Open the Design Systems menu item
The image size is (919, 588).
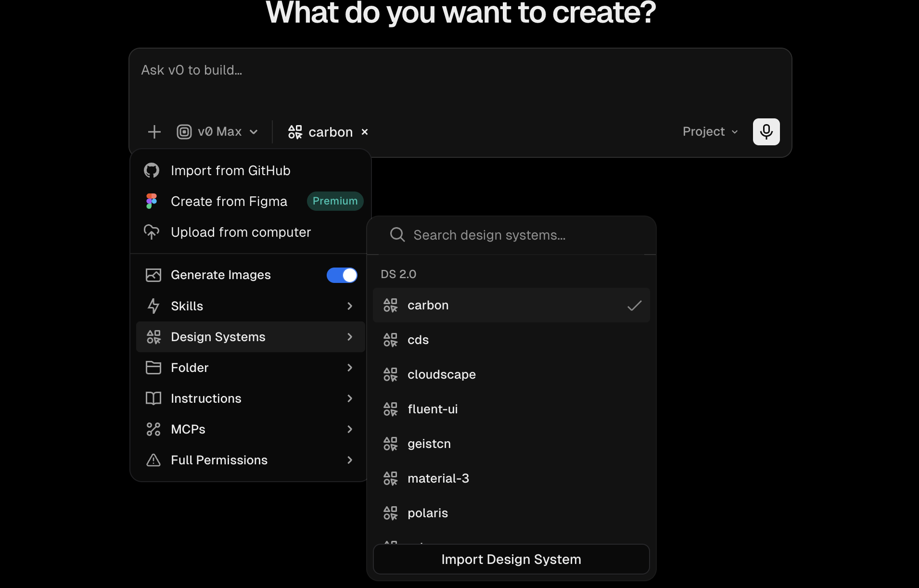click(x=250, y=337)
